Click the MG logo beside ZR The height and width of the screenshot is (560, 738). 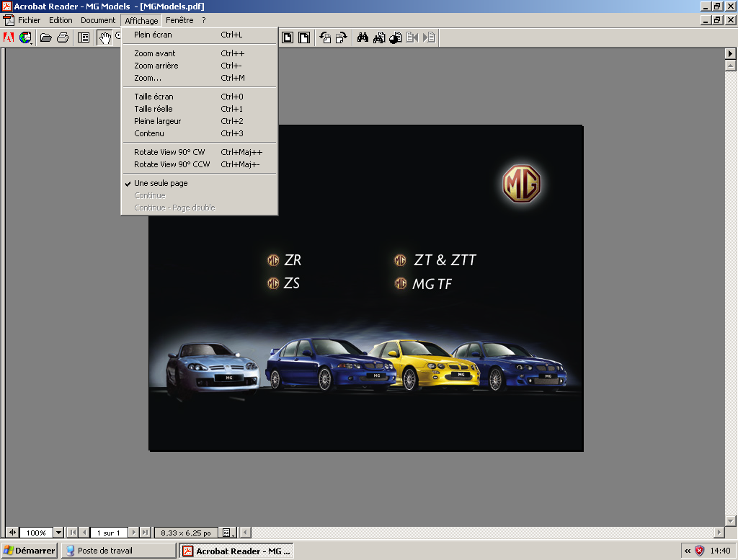coord(273,260)
